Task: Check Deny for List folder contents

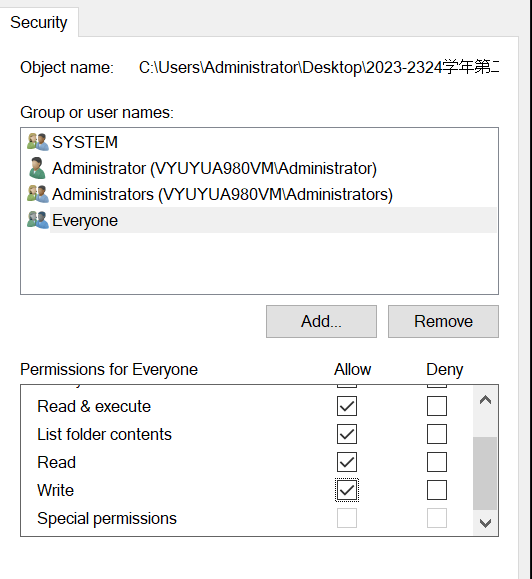Action: (437, 434)
